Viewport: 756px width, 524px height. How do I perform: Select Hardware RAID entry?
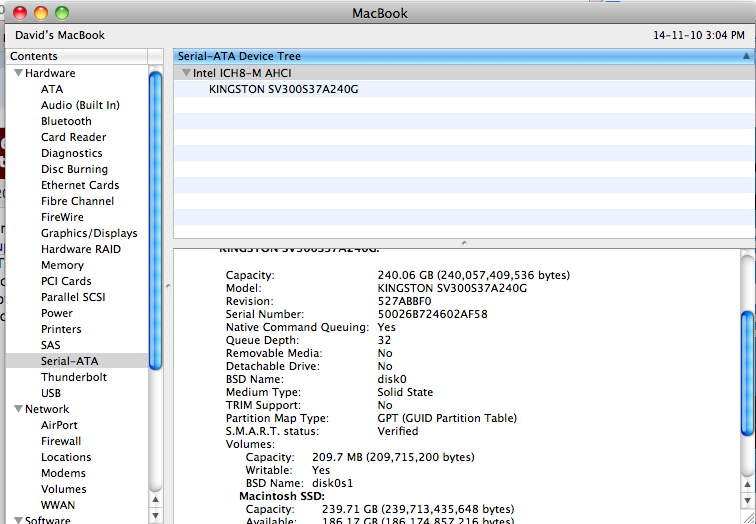81,249
